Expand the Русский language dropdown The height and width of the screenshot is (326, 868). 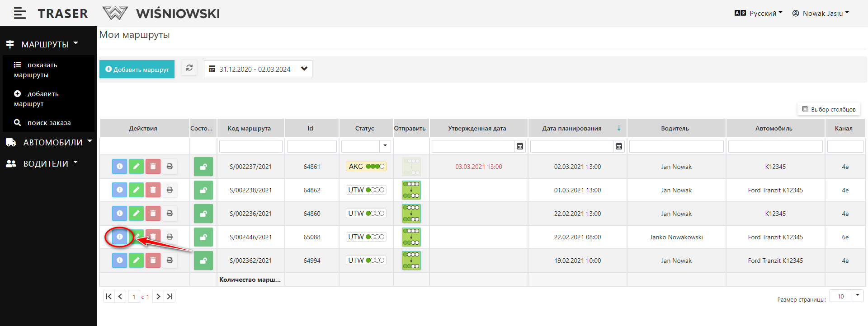[x=759, y=14]
